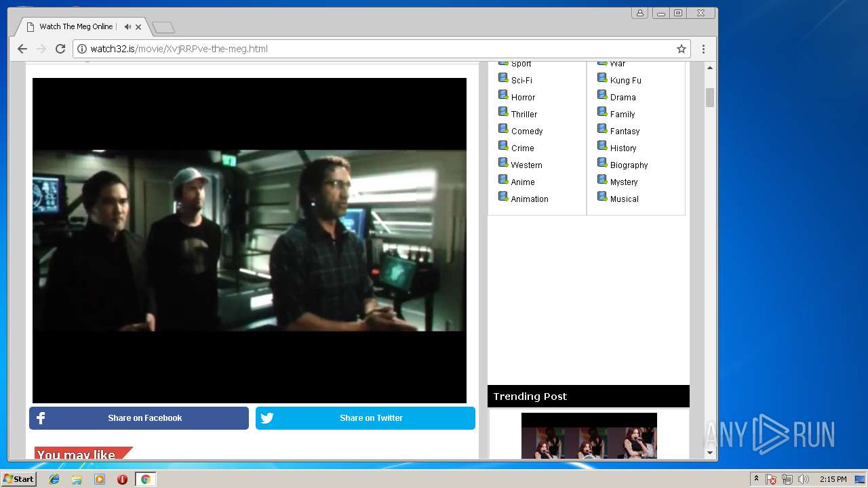Click the page scrollbar down arrow
Image resolution: width=868 pixels, height=488 pixels.
(x=710, y=453)
